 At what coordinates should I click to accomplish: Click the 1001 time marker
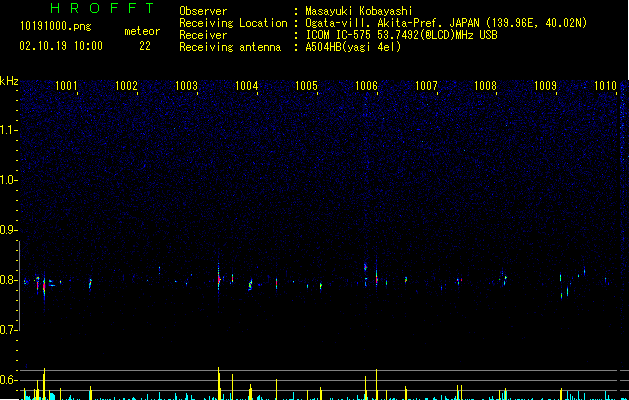pos(66,86)
